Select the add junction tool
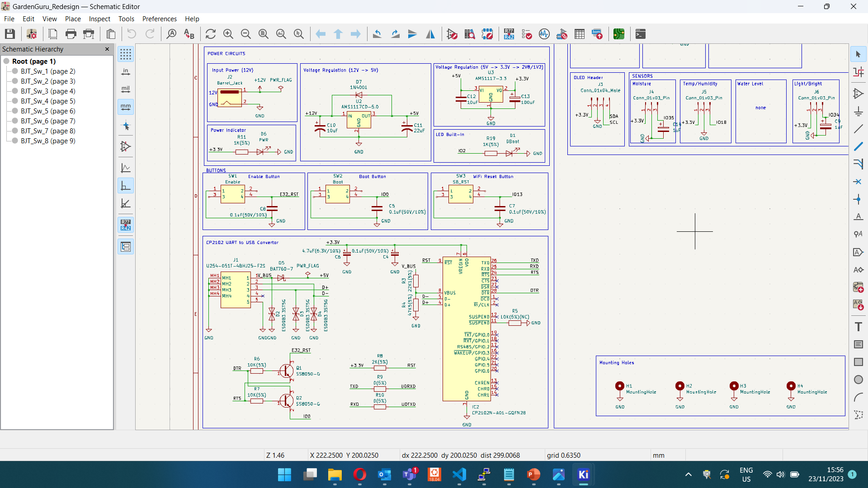868x488 pixels. 858,199
